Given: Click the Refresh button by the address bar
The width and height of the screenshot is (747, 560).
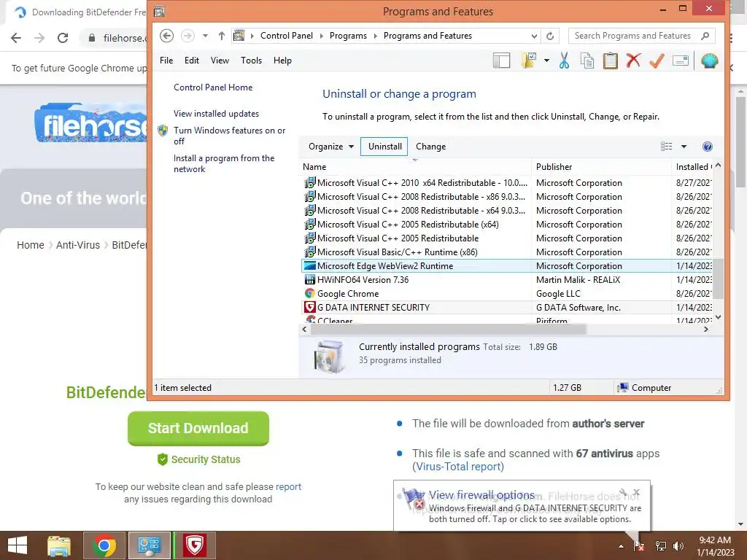Looking at the screenshot, I should pos(550,36).
